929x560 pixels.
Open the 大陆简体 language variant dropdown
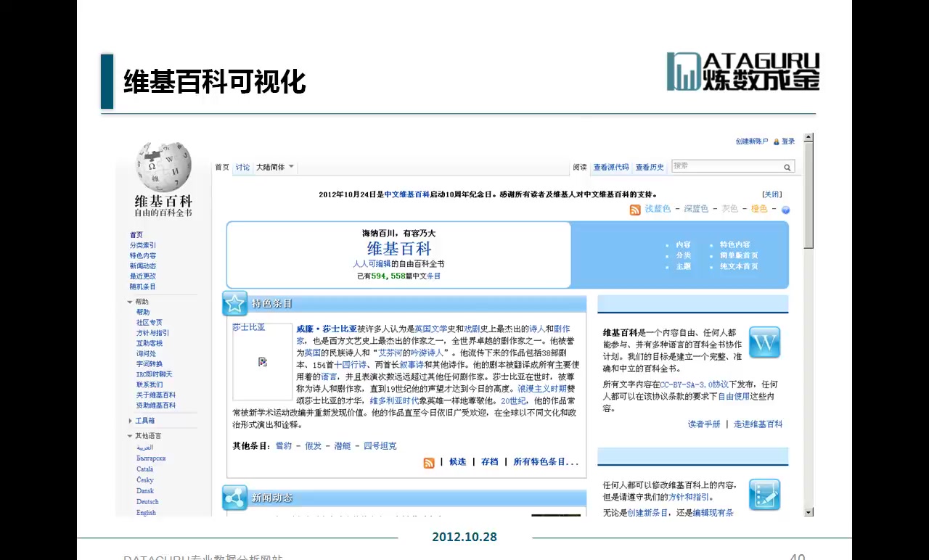click(x=274, y=167)
